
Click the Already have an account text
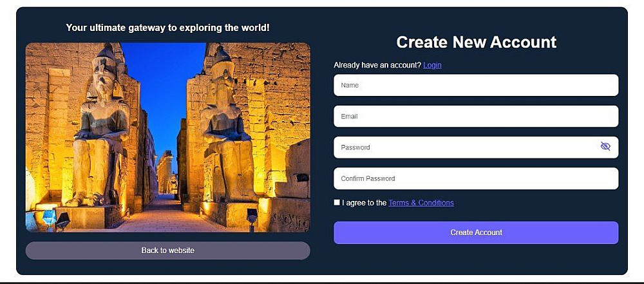point(377,65)
